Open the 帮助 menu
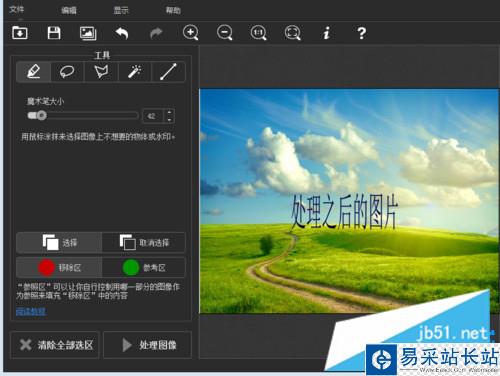 pyautogui.click(x=173, y=10)
